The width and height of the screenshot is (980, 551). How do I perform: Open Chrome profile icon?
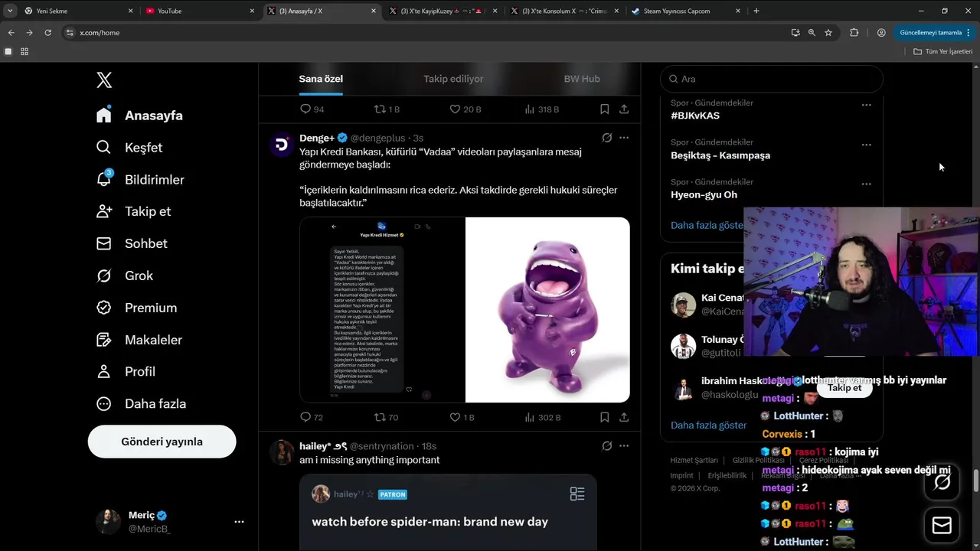point(881,33)
